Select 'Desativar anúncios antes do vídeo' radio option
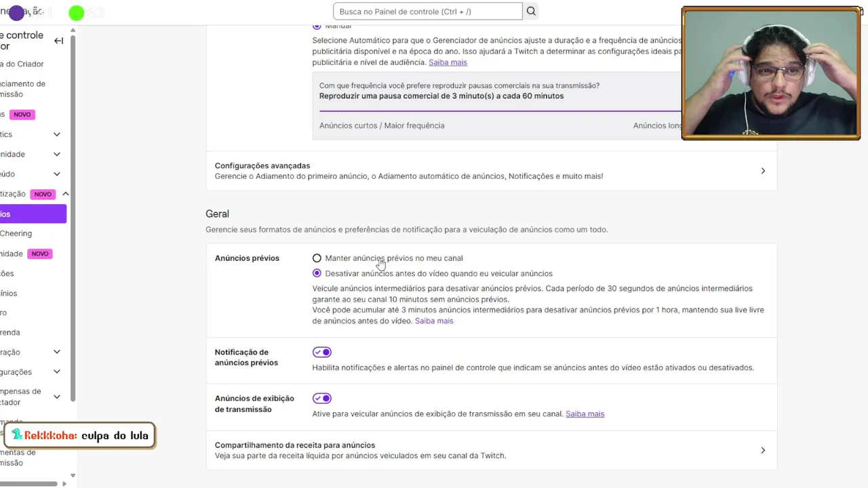 click(x=317, y=273)
